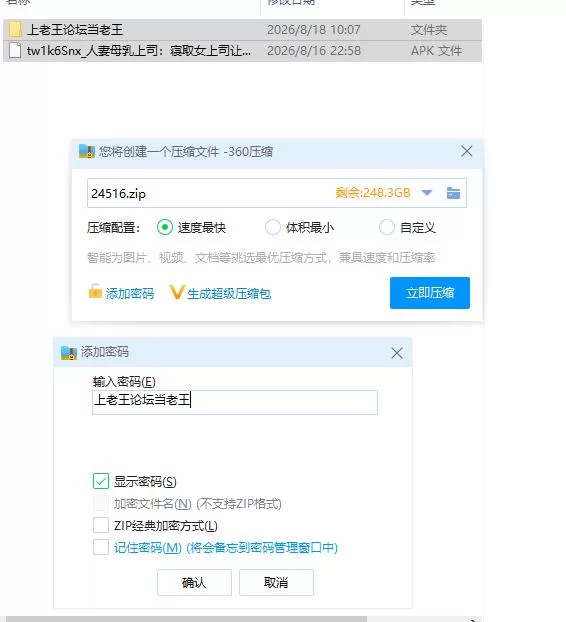The width and height of the screenshot is (566, 622).
Task: Expand the save path dropdown arrow
Action: [x=427, y=193]
